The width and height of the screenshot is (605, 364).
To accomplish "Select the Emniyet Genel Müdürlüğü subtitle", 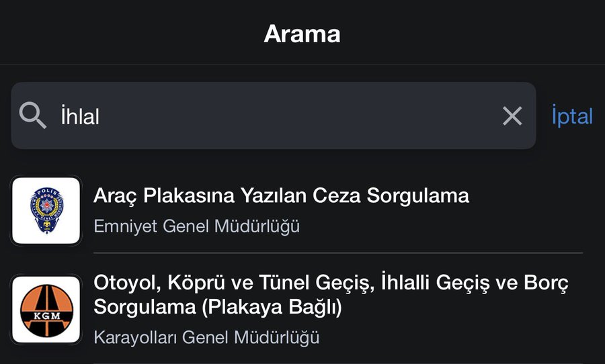I will coord(196,226).
